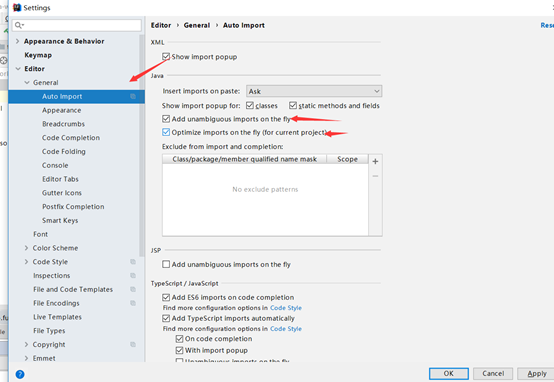Screen dimensions: 554x382
Task: Click the Reset link at top right
Action: tap(547, 25)
